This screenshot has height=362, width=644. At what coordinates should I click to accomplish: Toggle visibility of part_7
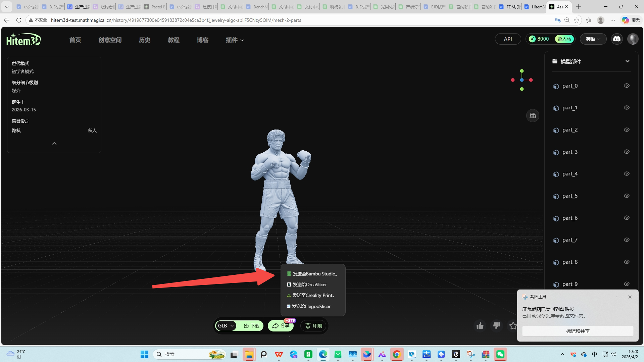(x=627, y=240)
